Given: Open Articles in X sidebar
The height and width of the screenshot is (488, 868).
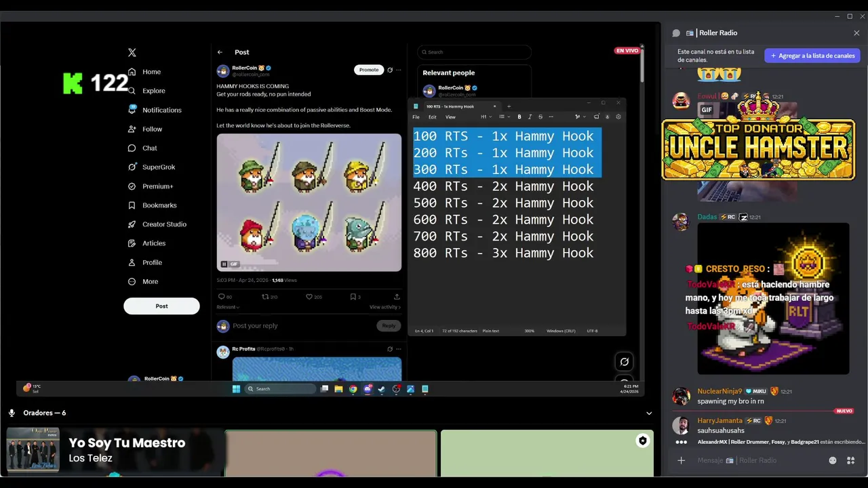Looking at the screenshot, I should click(146, 243).
